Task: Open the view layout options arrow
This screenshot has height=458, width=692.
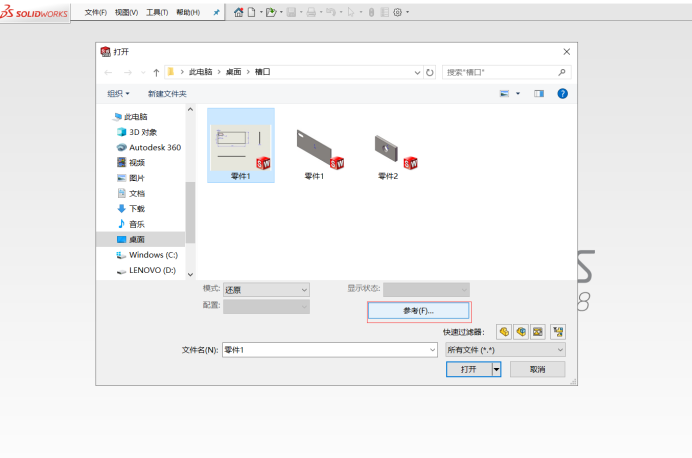Action: [x=518, y=94]
